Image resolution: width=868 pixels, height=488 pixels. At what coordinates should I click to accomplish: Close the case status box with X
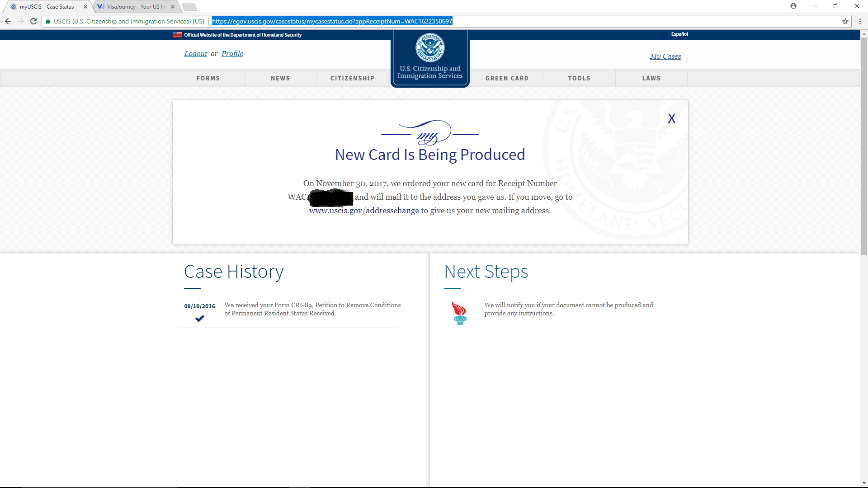(x=671, y=118)
